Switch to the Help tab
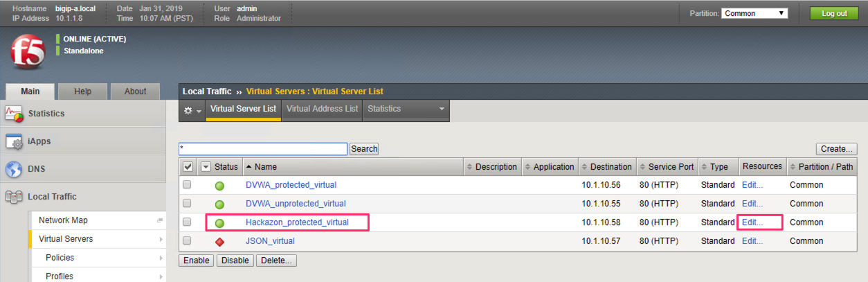The width and height of the screenshot is (868, 282). coord(83,91)
